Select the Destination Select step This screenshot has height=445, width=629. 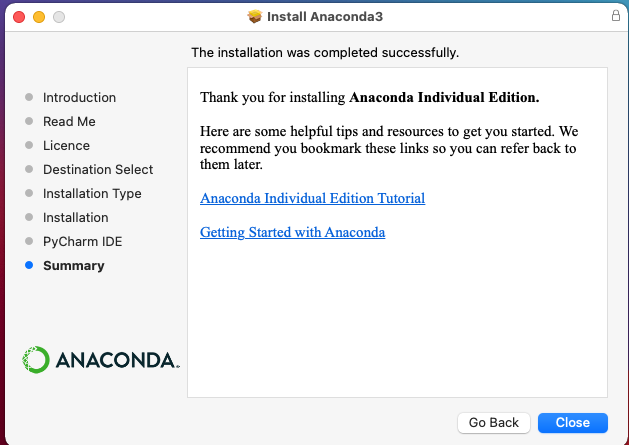point(98,169)
